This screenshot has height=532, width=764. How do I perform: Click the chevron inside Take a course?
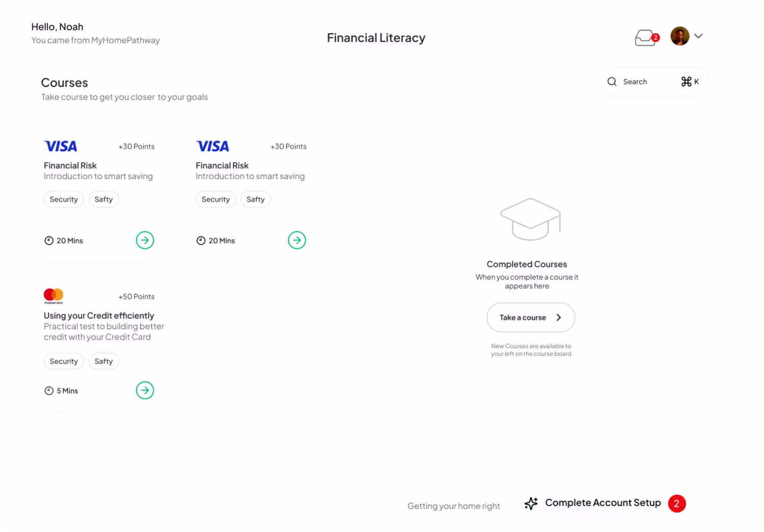coord(559,318)
